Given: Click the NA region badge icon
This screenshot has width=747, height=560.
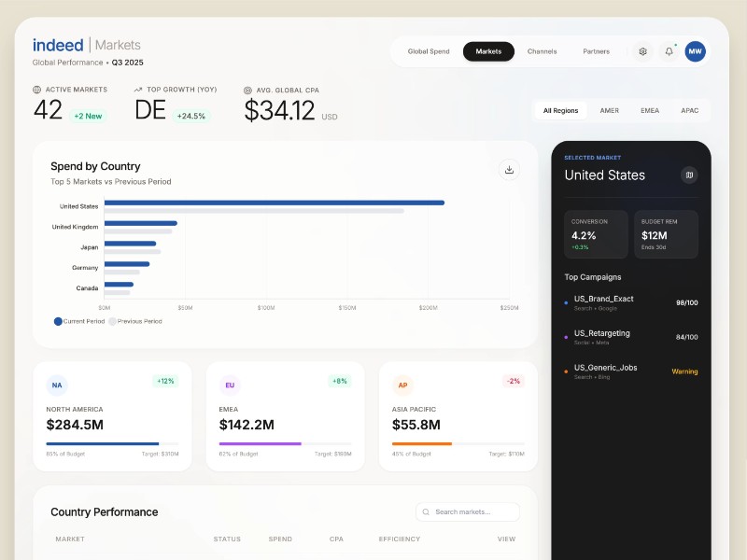Looking at the screenshot, I should (x=57, y=385).
